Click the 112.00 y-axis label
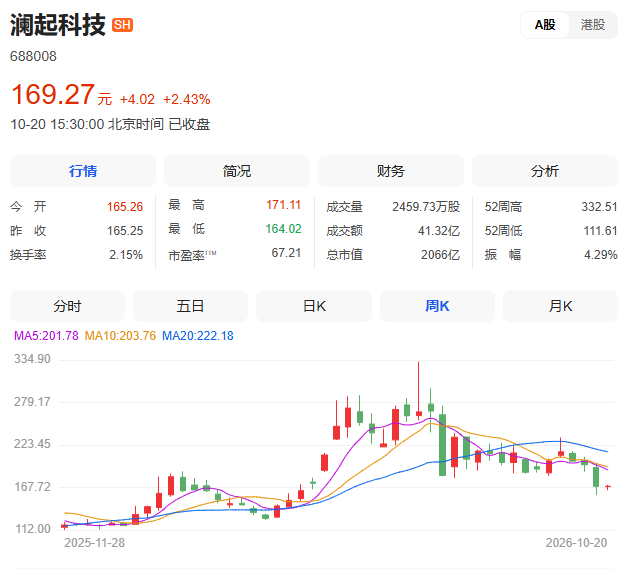This screenshot has width=621, height=569. pos(33,529)
